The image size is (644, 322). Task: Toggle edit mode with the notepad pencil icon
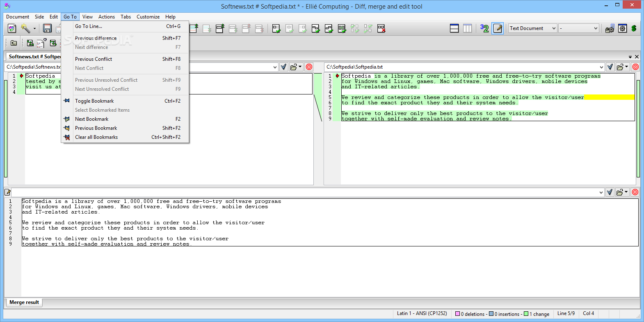[x=498, y=28]
